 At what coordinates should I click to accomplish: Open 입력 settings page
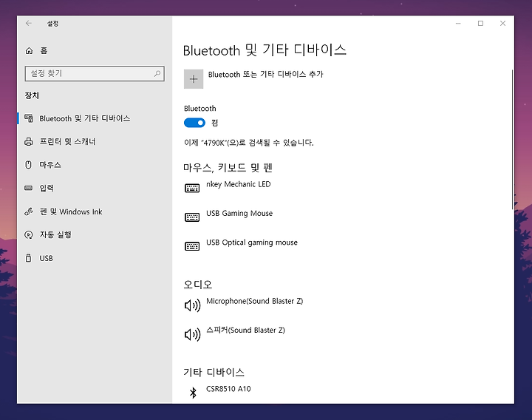(x=95, y=188)
